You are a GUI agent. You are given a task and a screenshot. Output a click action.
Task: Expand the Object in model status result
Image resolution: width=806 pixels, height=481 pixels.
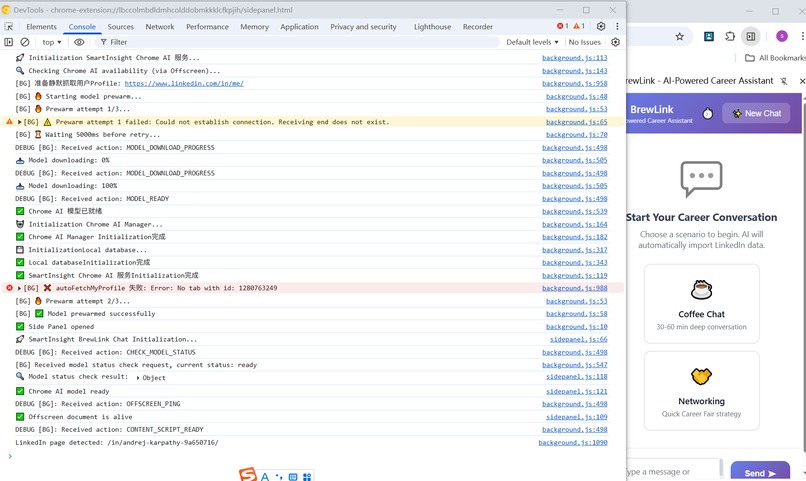coord(138,378)
